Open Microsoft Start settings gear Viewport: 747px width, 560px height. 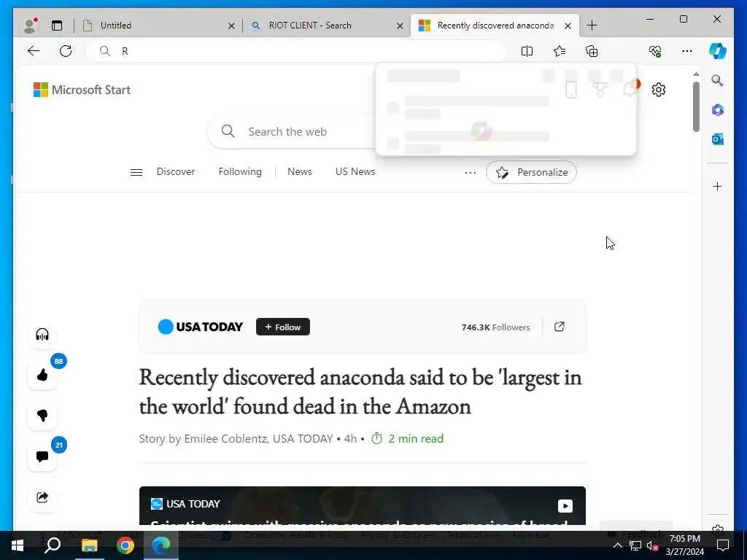pyautogui.click(x=659, y=90)
